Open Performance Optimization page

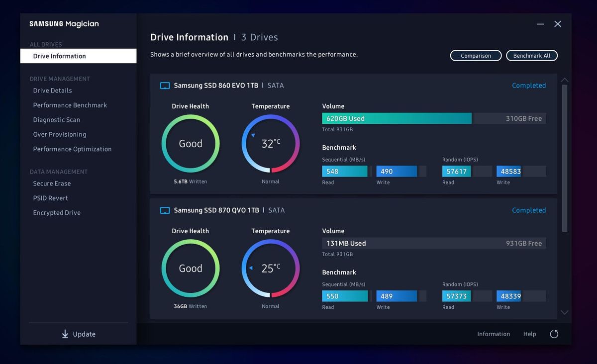point(72,149)
